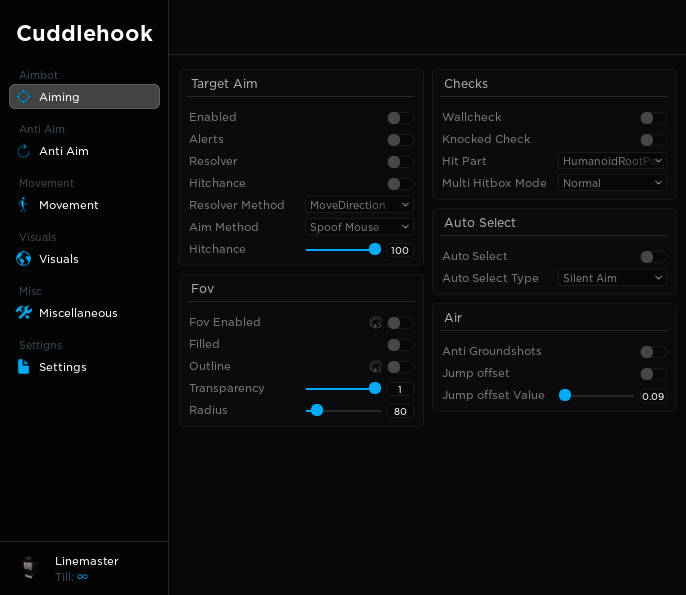Click the Miscellaneous tools icon

pyautogui.click(x=24, y=313)
